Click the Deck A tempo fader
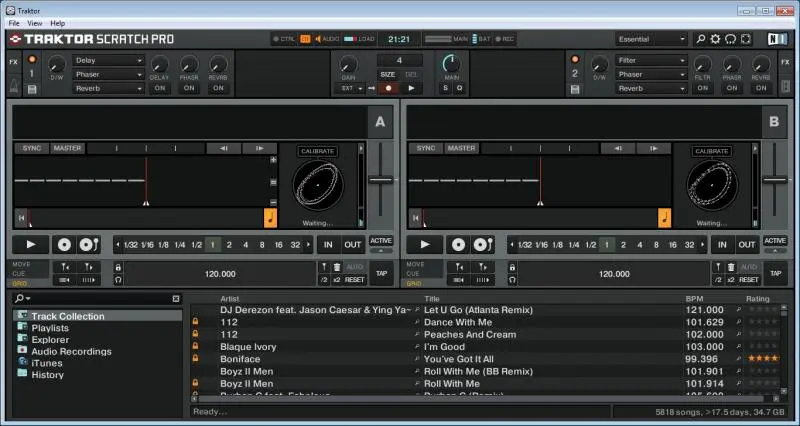Screen dimensions: 800x426 380,181
